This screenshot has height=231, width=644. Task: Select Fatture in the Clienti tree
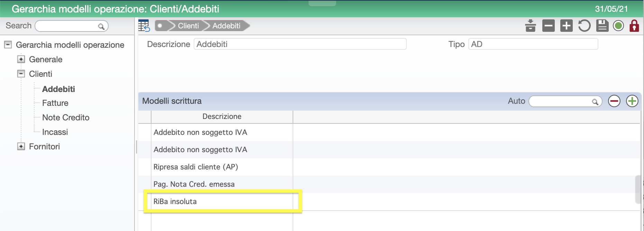click(x=55, y=103)
